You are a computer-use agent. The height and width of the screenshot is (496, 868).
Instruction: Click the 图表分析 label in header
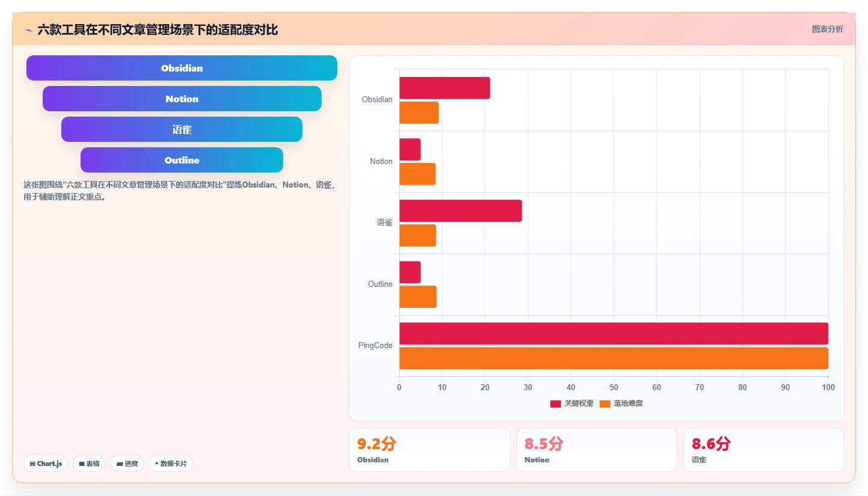[827, 29]
